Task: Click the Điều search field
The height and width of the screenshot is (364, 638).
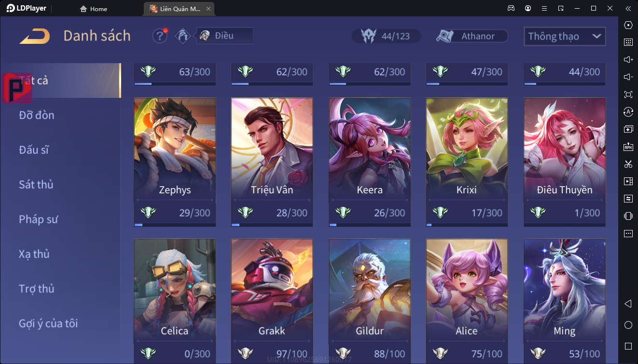Action: (x=224, y=36)
